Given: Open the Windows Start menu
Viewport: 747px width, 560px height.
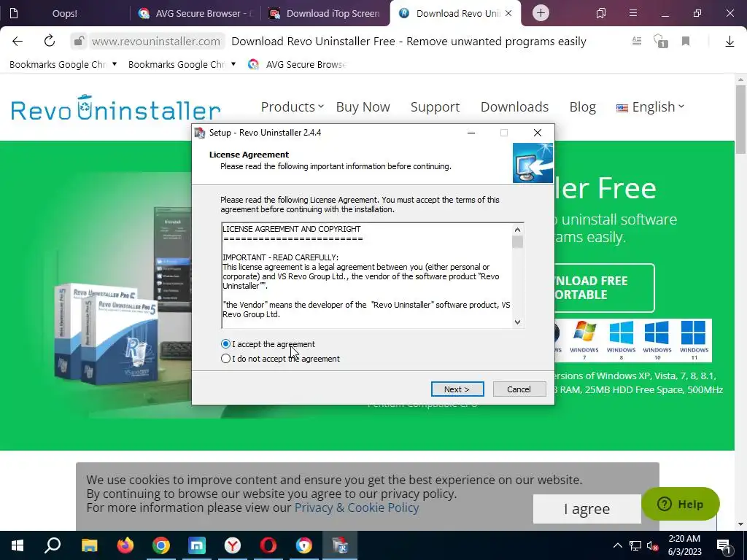Looking at the screenshot, I should pyautogui.click(x=18, y=545).
